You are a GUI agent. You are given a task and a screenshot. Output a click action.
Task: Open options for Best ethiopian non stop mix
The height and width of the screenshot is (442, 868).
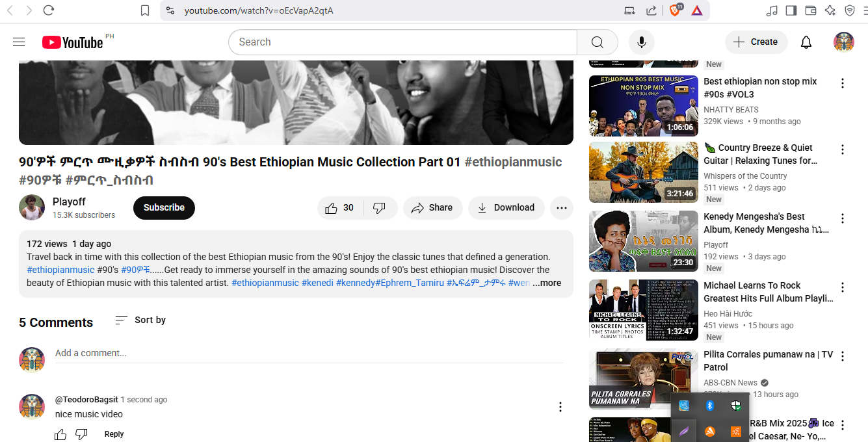click(x=843, y=83)
